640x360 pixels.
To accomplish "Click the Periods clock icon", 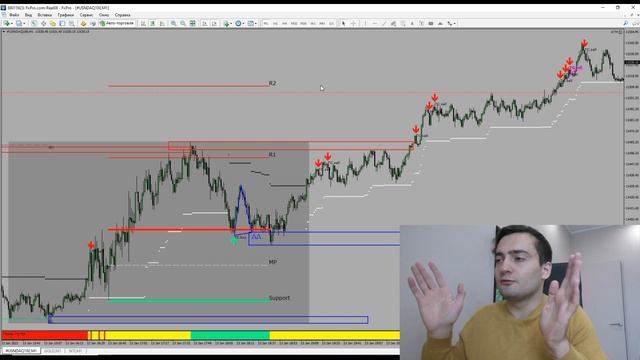I will 238,24.
